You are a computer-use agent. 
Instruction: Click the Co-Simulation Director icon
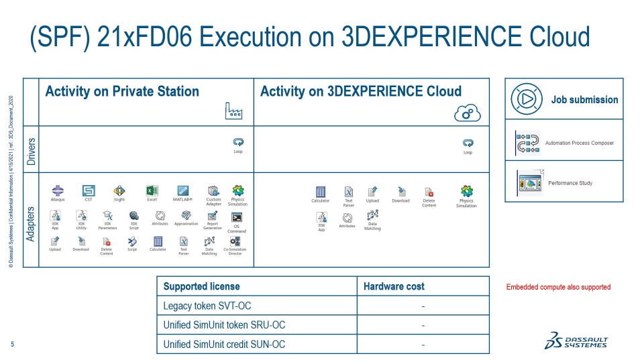click(235, 241)
